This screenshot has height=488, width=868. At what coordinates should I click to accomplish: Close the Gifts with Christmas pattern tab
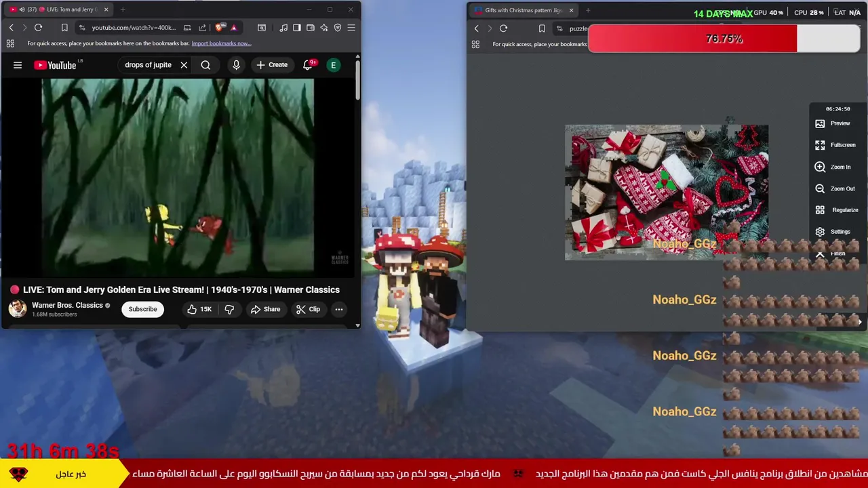[x=571, y=10]
